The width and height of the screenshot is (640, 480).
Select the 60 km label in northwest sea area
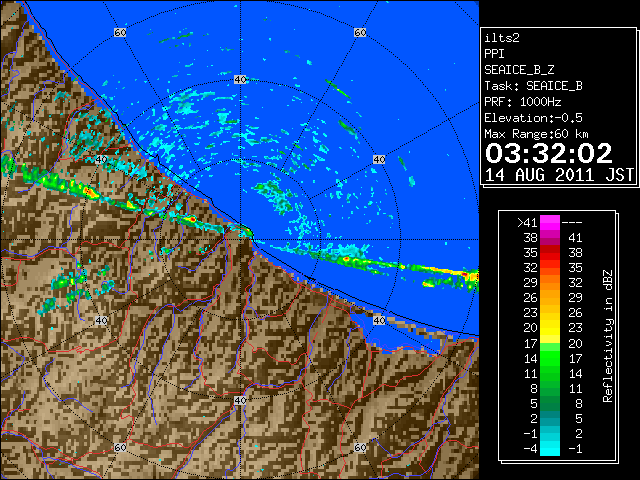pos(120,32)
